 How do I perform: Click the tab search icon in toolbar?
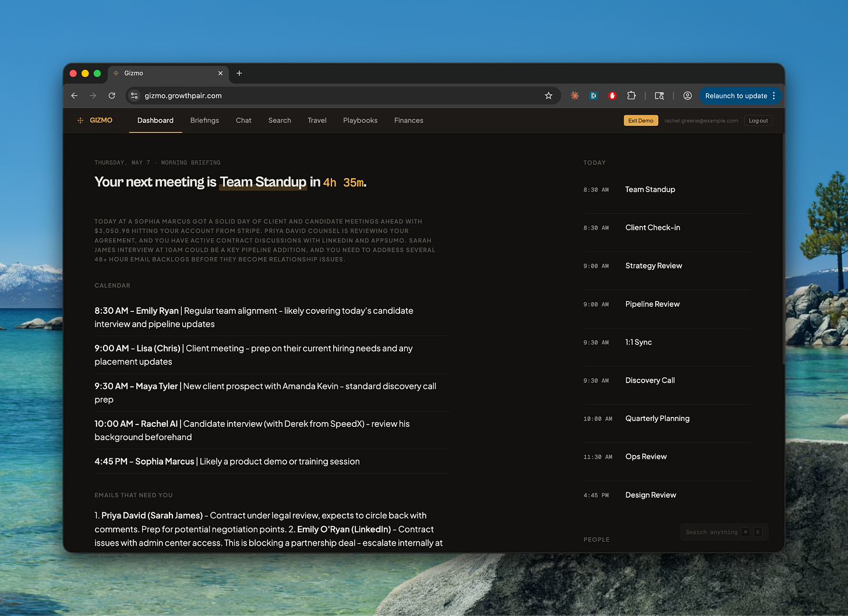coord(659,95)
